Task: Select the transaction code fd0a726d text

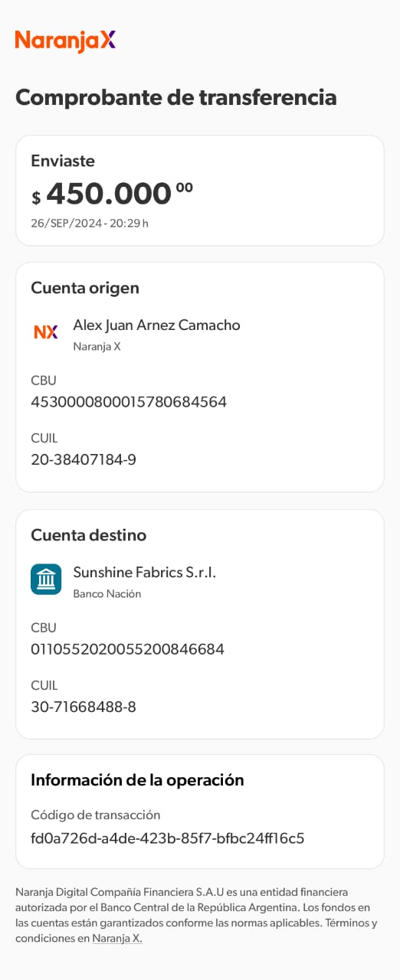Action: 168,838
